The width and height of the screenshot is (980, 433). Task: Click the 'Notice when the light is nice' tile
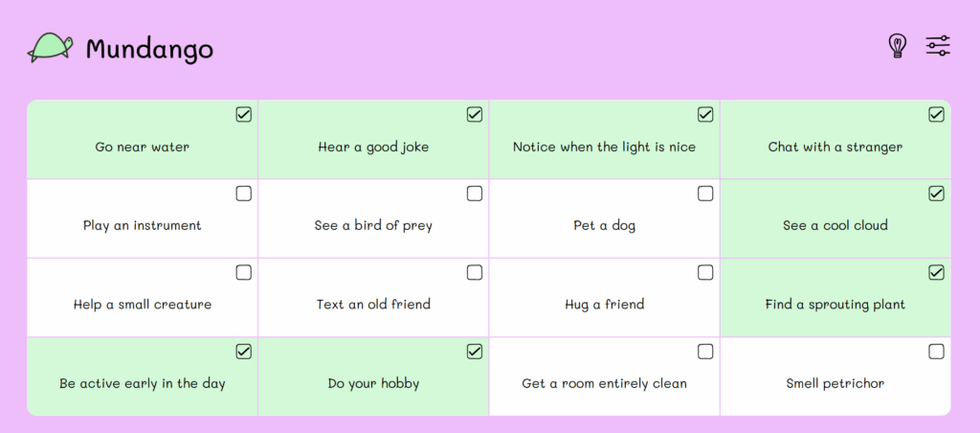(x=604, y=148)
